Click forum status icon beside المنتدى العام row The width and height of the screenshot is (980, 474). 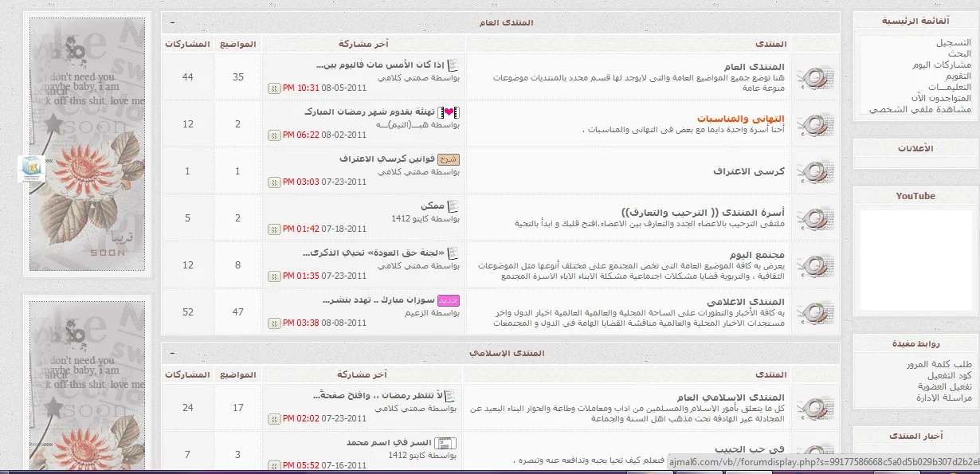point(813,77)
